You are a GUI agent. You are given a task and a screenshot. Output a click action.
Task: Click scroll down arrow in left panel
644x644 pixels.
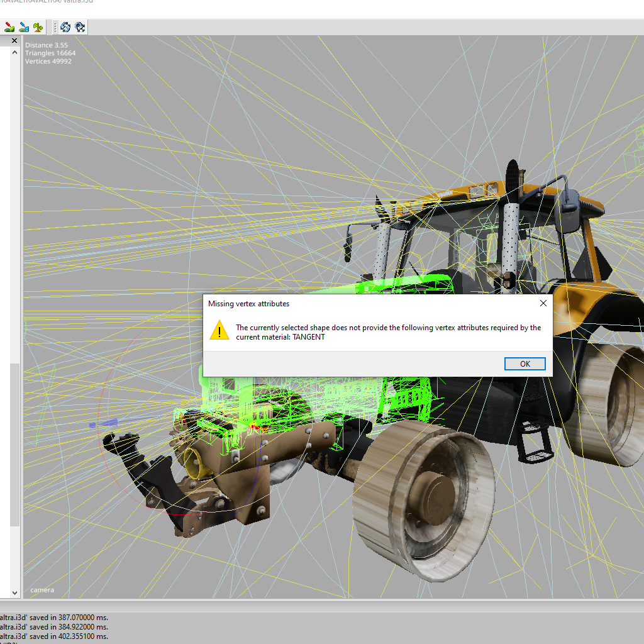[15, 592]
